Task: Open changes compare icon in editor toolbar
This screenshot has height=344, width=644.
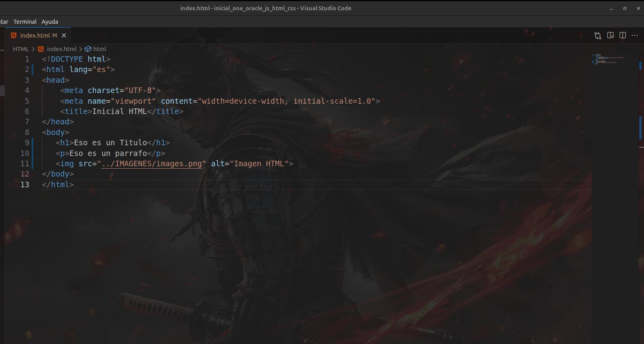Action: (x=598, y=36)
